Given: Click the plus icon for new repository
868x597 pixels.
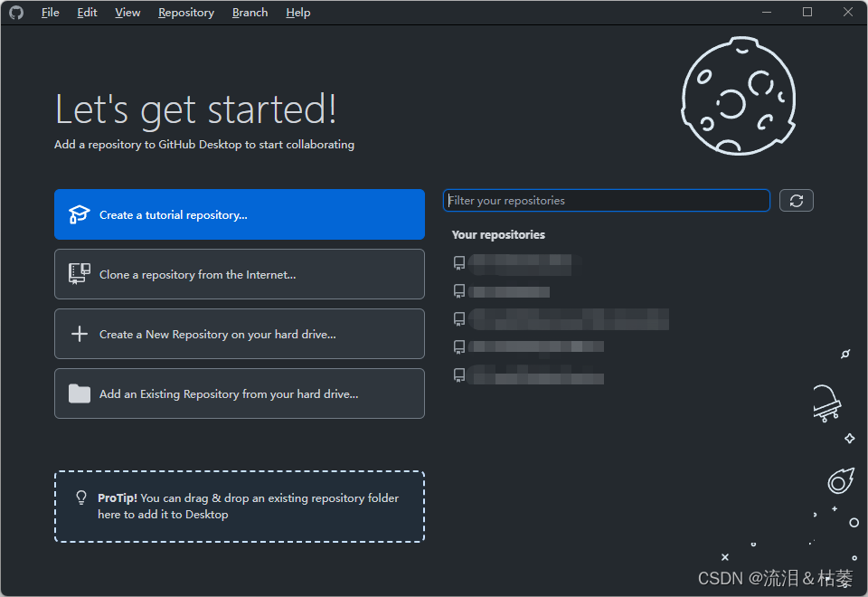Looking at the screenshot, I should (80, 334).
